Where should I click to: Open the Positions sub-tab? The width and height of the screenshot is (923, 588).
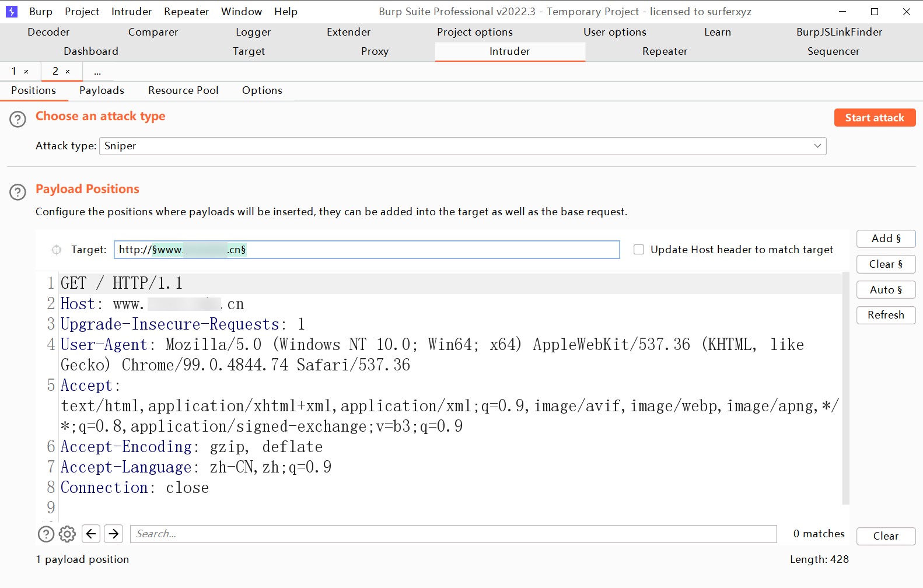click(x=34, y=90)
